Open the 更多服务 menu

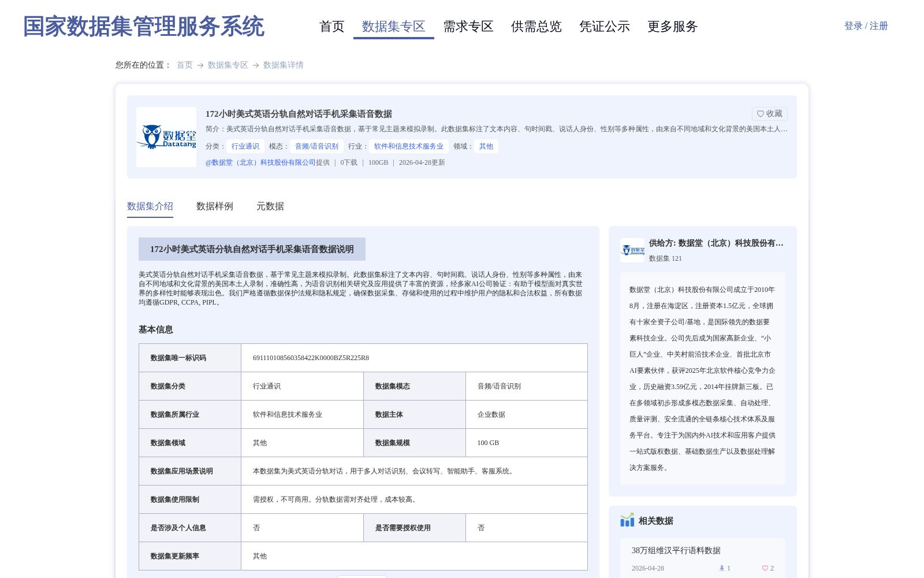tap(673, 27)
